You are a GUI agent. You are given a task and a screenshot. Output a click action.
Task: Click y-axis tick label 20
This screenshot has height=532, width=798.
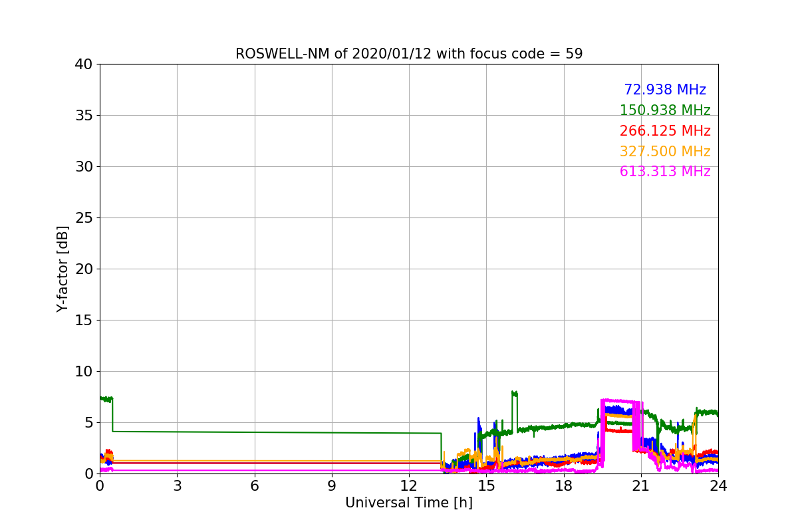pyautogui.click(x=83, y=269)
